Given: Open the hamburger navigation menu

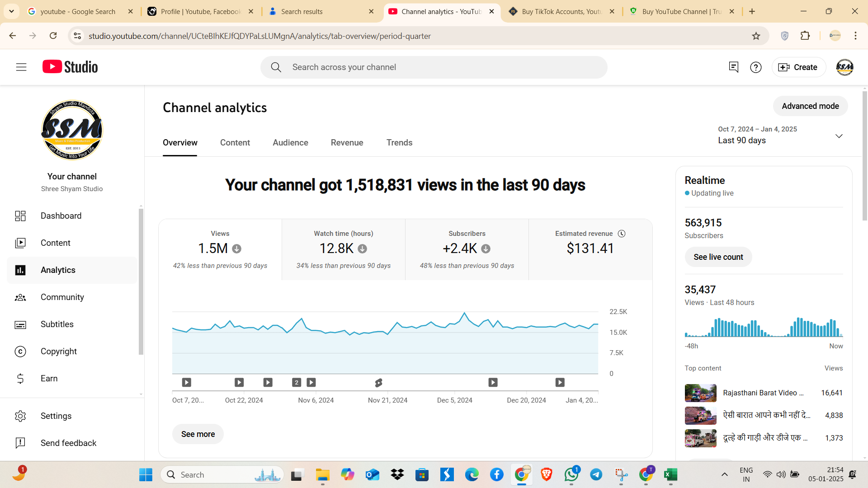Looking at the screenshot, I should click(21, 67).
